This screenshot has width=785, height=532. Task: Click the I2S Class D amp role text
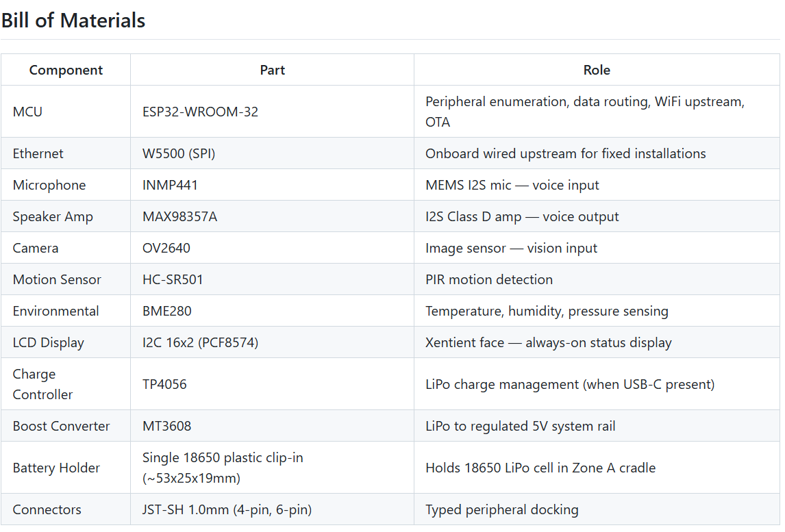pos(522,217)
